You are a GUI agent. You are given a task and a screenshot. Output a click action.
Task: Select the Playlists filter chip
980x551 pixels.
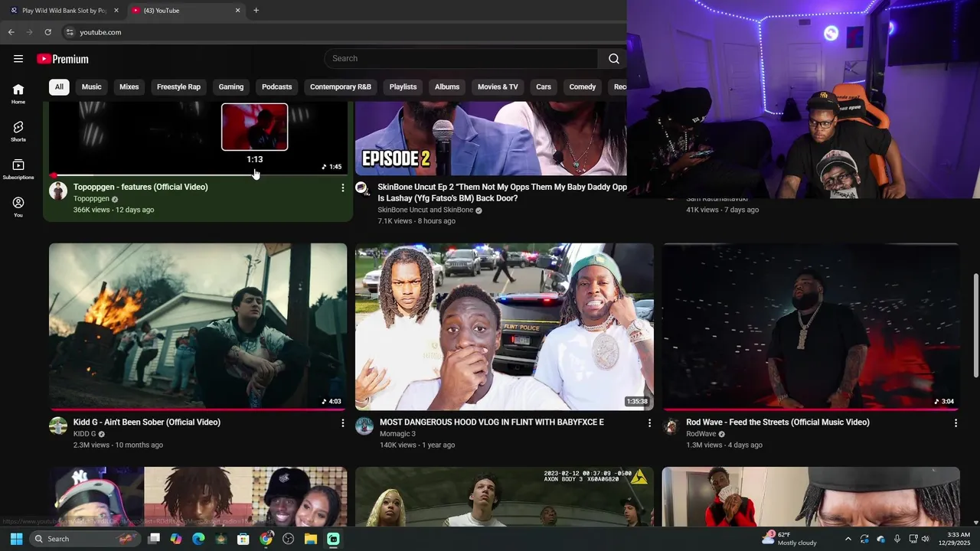pyautogui.click(x=403, y=86)
